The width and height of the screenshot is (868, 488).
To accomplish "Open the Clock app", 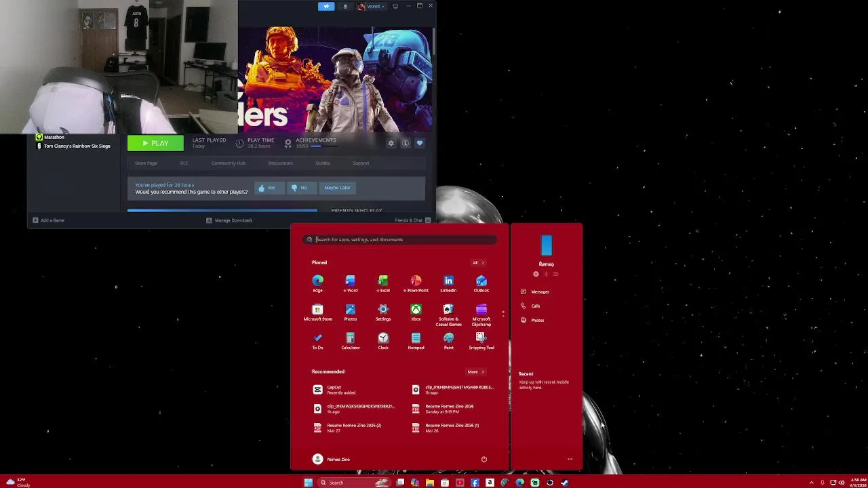I will (x=383, y=341).
